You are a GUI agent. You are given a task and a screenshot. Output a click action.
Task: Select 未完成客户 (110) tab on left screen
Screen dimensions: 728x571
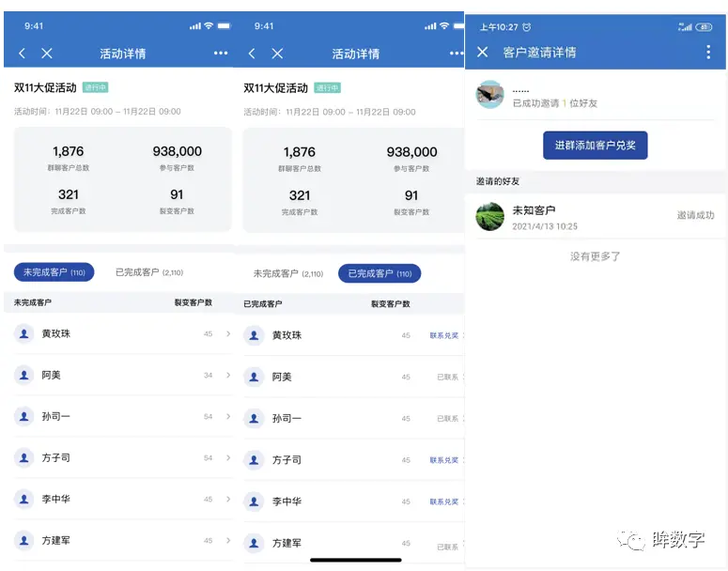[x=54, y=272]
